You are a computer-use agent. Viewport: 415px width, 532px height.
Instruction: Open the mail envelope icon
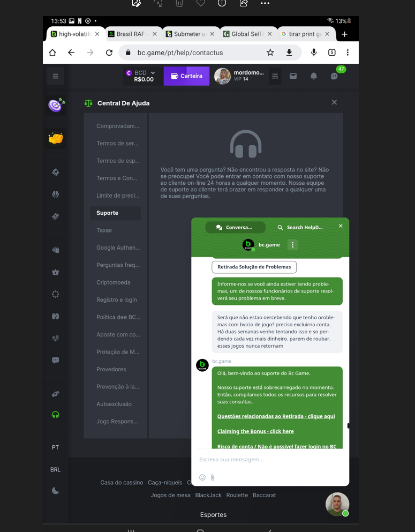point(293,76)
